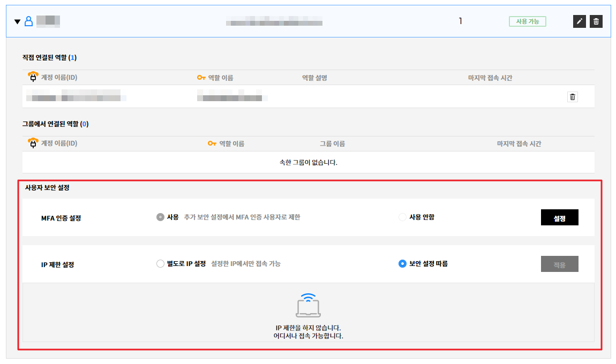Image resolution: width=616 pixels, height=364 pixels.
Task: Select the MFA 사용 radio button
Action: click(160, 217)
